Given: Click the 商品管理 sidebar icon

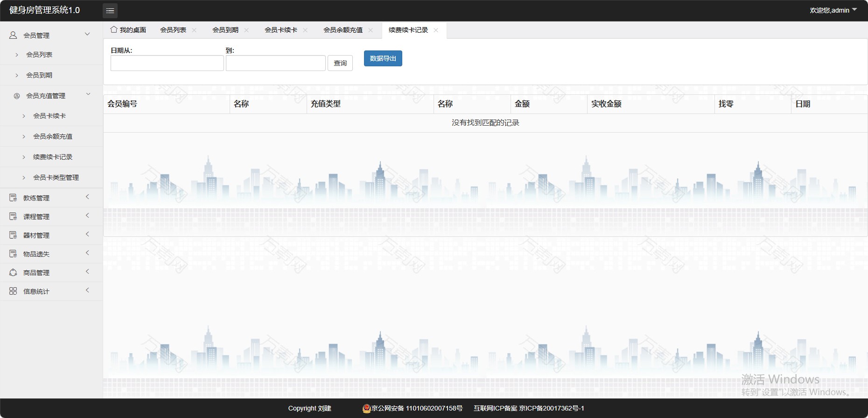Looking at the screenshot, I should [x=13, y=273].
